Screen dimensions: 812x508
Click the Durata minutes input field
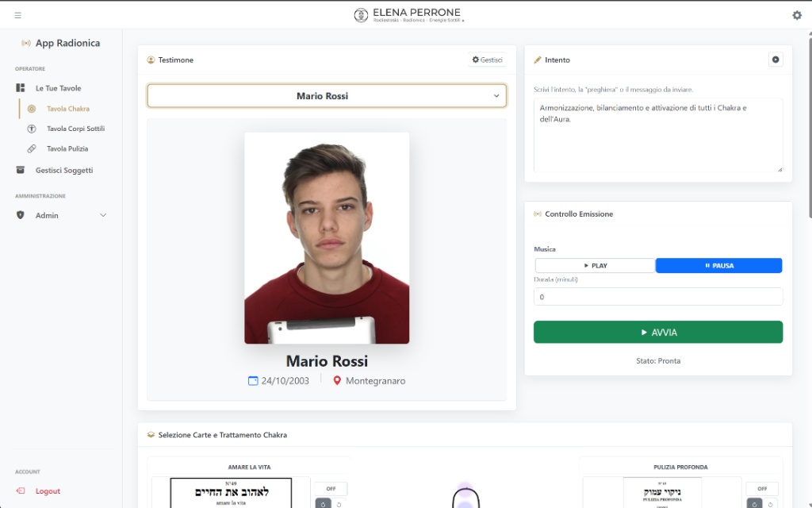pyautogui.click(x=657, y=297)
